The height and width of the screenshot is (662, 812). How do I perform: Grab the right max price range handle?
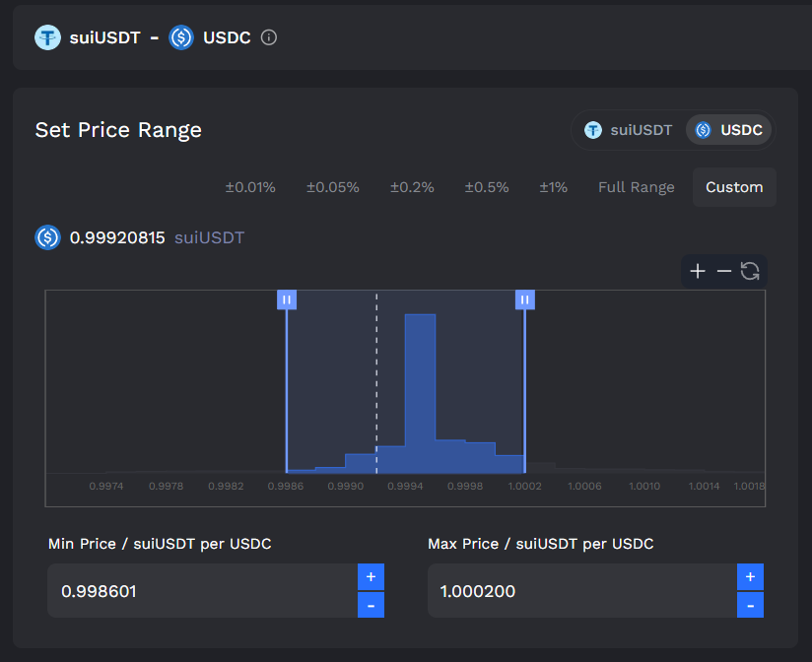click(524, 299)
